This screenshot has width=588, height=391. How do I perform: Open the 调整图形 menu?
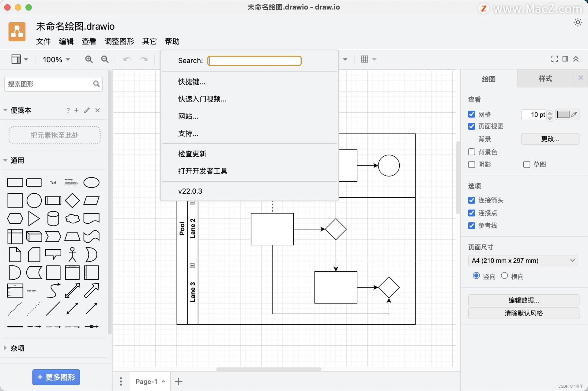pos(119,41)
